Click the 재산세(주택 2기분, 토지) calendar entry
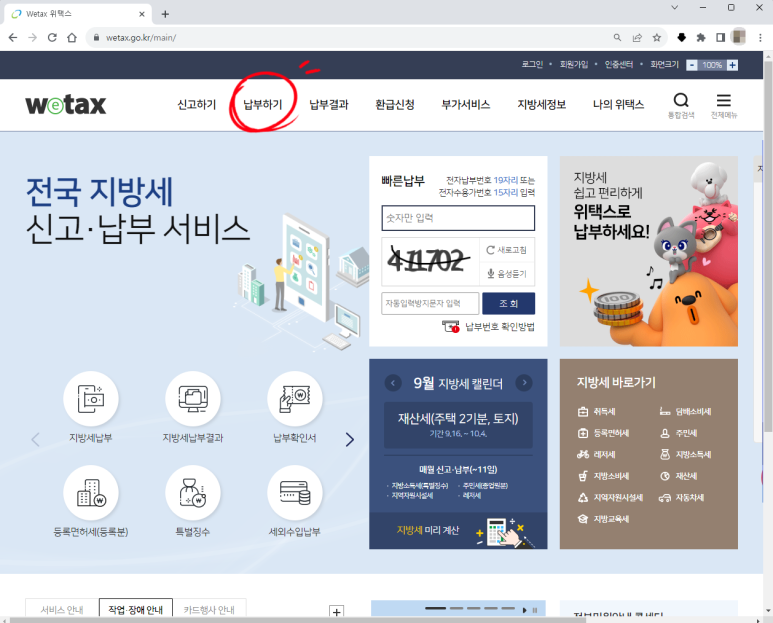Screen dimensions: 773x623 pos(458,425)
